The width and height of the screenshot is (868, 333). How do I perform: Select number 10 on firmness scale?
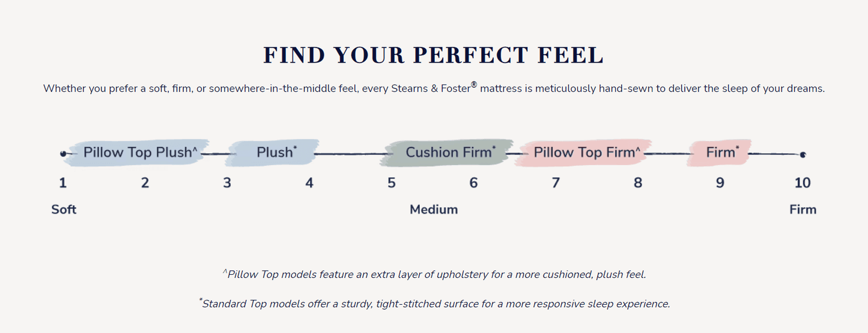803,183
